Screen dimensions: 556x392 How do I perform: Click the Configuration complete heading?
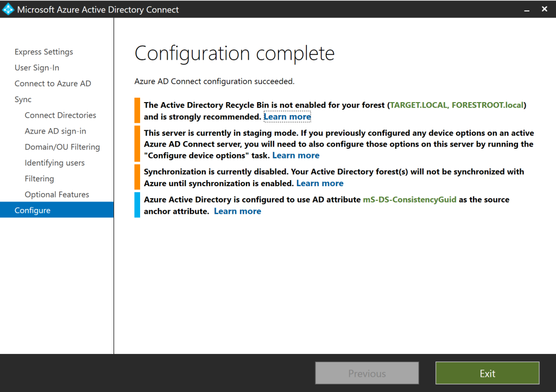click(235, 54)
